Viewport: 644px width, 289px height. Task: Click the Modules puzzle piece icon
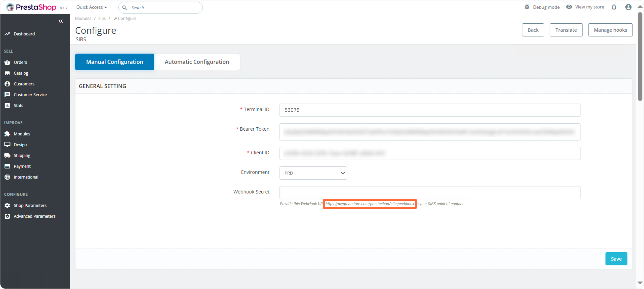pos(7,134)
